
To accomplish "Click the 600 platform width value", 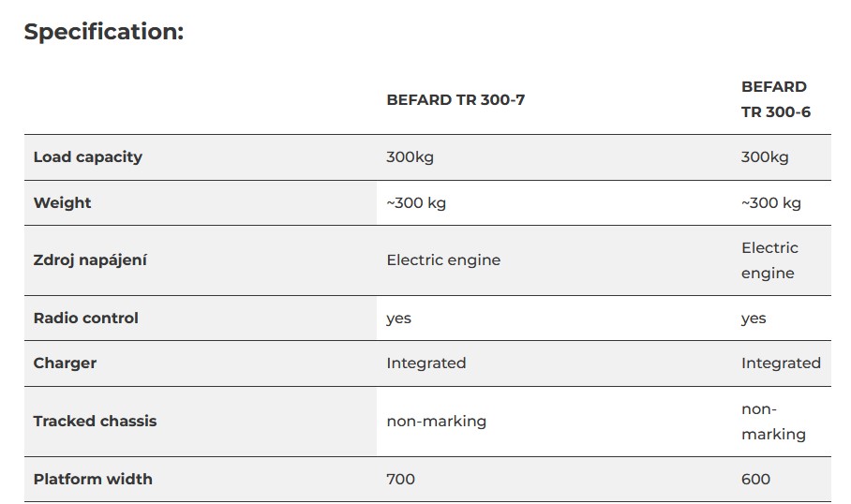I will coord(755,479).
